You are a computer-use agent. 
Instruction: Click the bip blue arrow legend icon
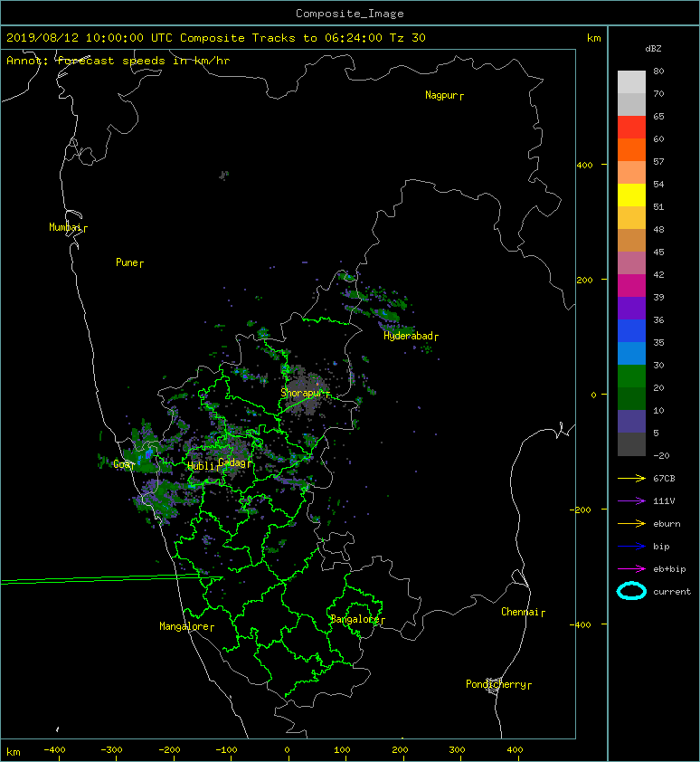631,547
